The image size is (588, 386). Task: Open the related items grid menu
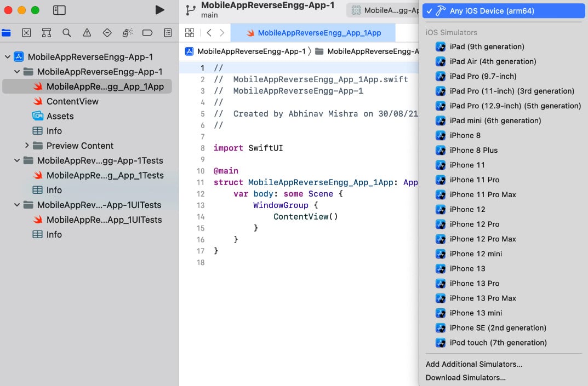(190, 33)
